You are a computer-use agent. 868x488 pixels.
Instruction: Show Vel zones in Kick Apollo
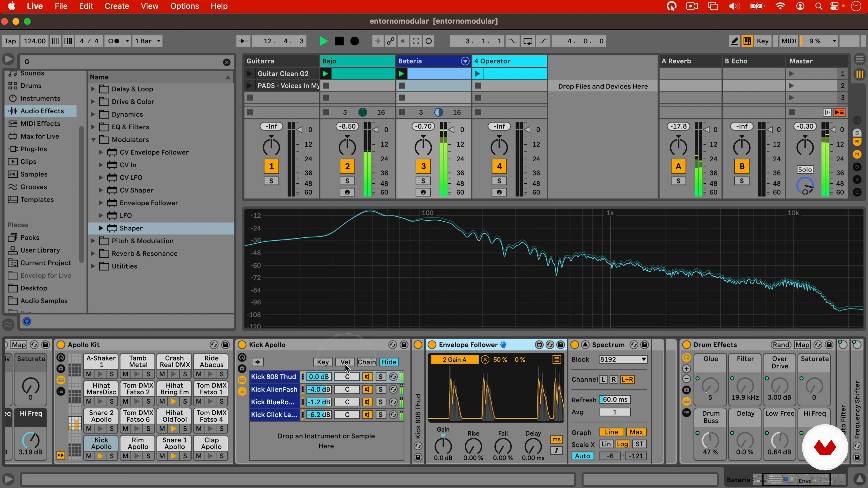pos(345,362)
